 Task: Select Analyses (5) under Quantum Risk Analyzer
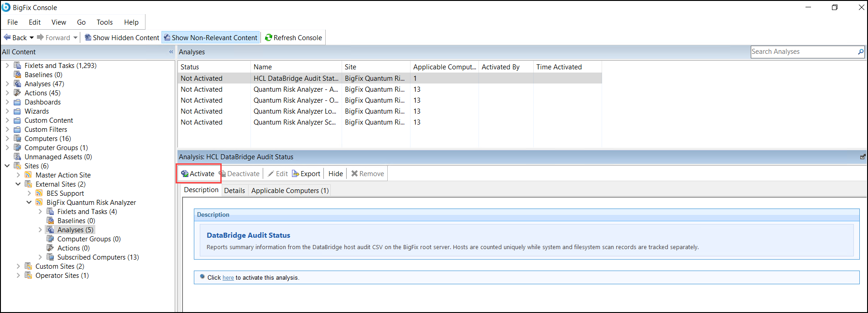[75, 230]
